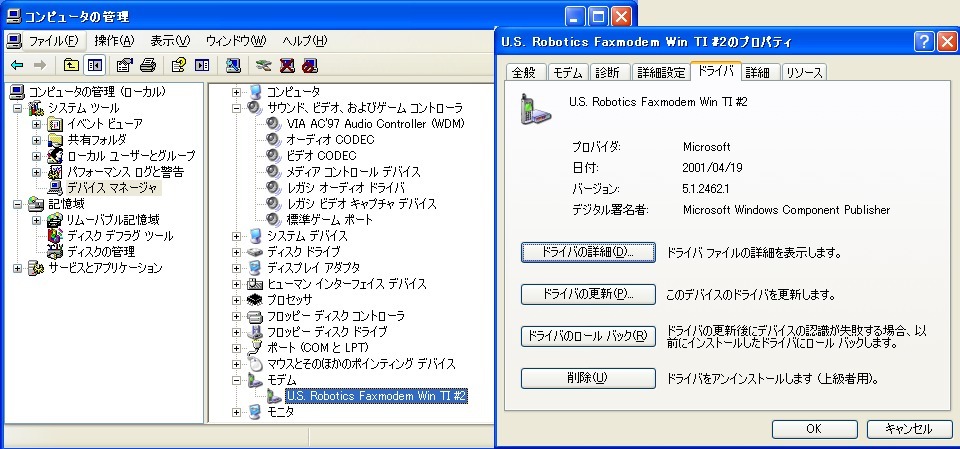The height and width of the screenshot is (449, 960).
Task: Collapse the サウンド、ビデオ、およびゲーム コントローラ category
Action: [x=236, y=108]
